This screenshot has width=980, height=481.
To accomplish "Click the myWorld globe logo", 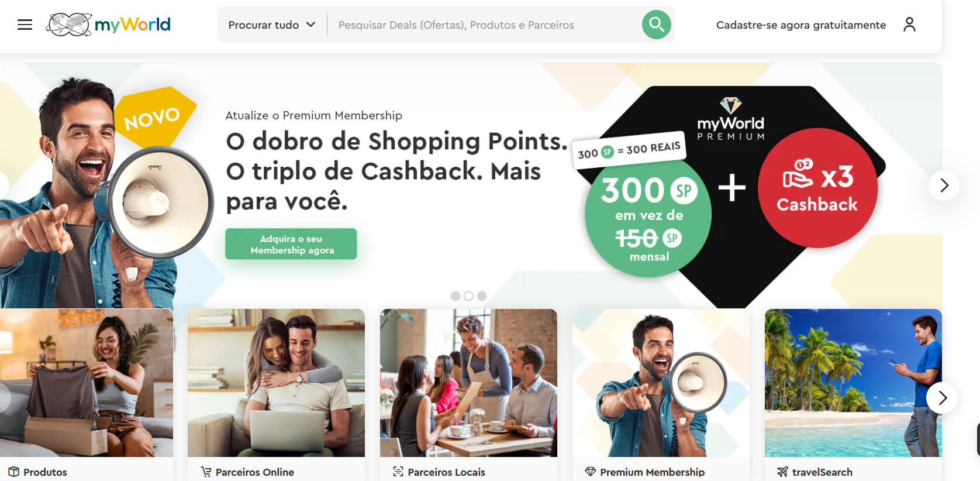I will 108,25.
